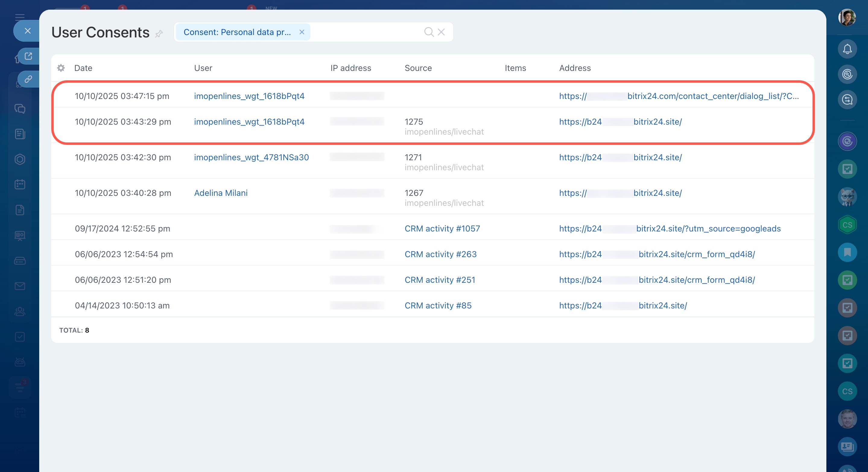Open chat search icon in right panel
The image size is (868, 472).
click(847, 100)
